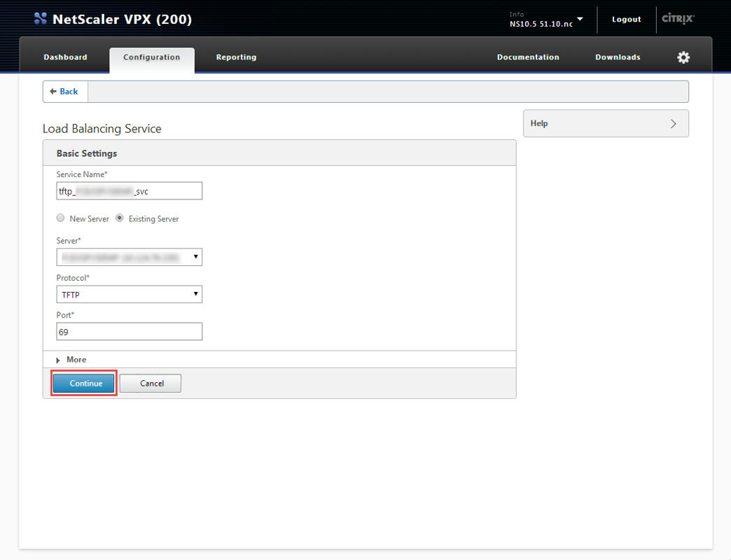This screenshot has height=560, width=731.
Task: Open the Info NS10.5 dropdown arrow
Action: click(x=580, y=19)
